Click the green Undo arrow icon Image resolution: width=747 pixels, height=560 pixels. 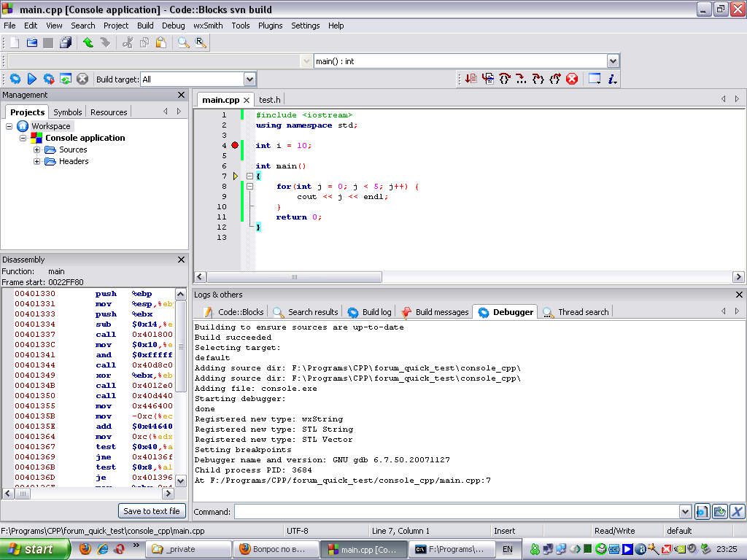click(88, 43)
